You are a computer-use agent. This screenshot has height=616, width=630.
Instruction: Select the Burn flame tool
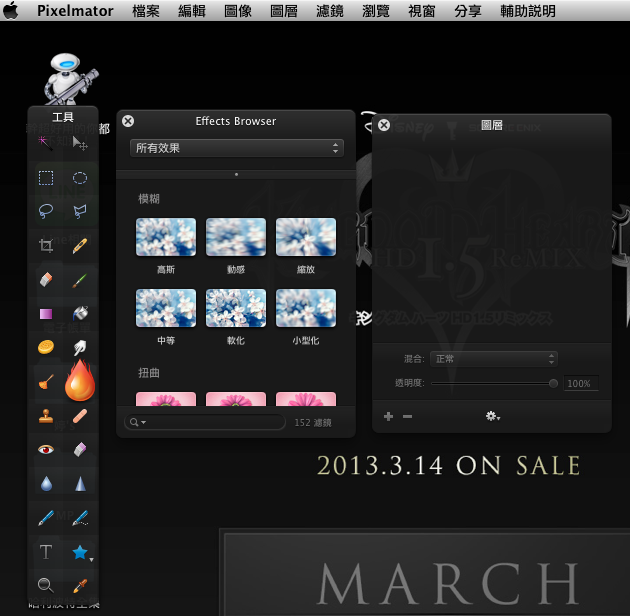[80, 380]
